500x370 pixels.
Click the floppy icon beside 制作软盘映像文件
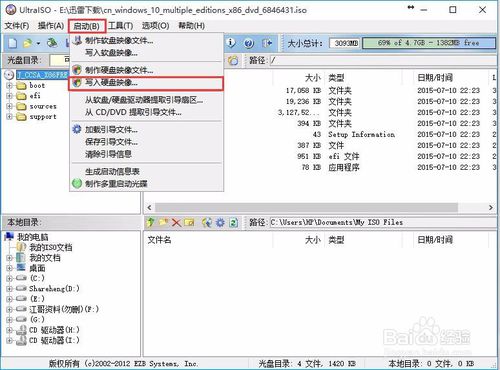click(x=77, y=41)
